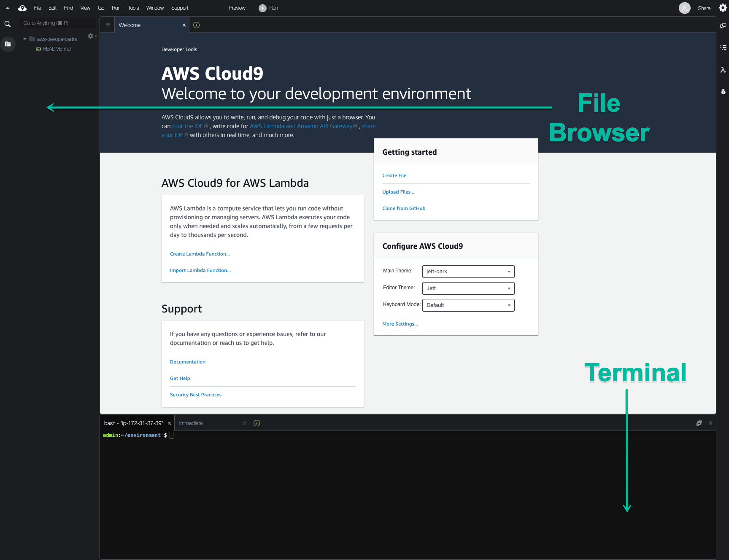Screen dimensions: 729x560
Task: Open the More Settings link
Action: [x=400, y=324]
